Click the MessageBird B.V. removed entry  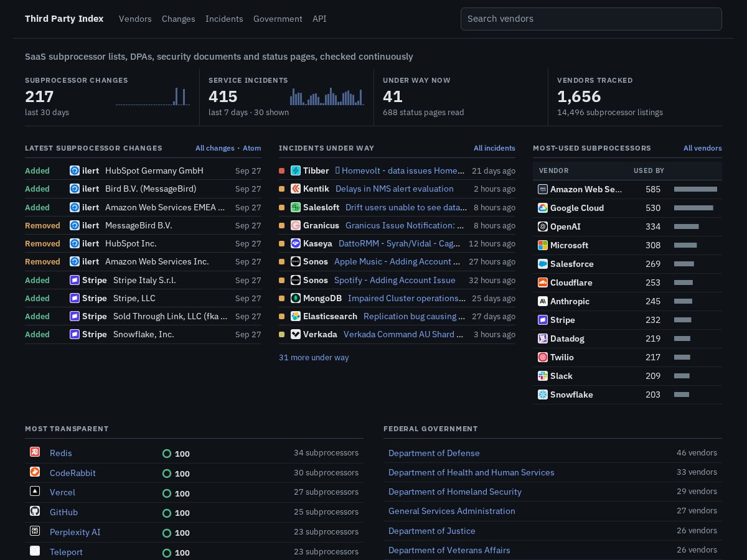click(x=139, y=225)
